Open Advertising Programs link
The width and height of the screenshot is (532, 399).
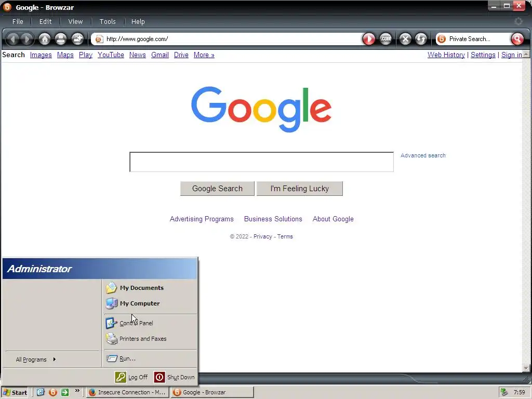pyautogui.click(x=202, y=219)
